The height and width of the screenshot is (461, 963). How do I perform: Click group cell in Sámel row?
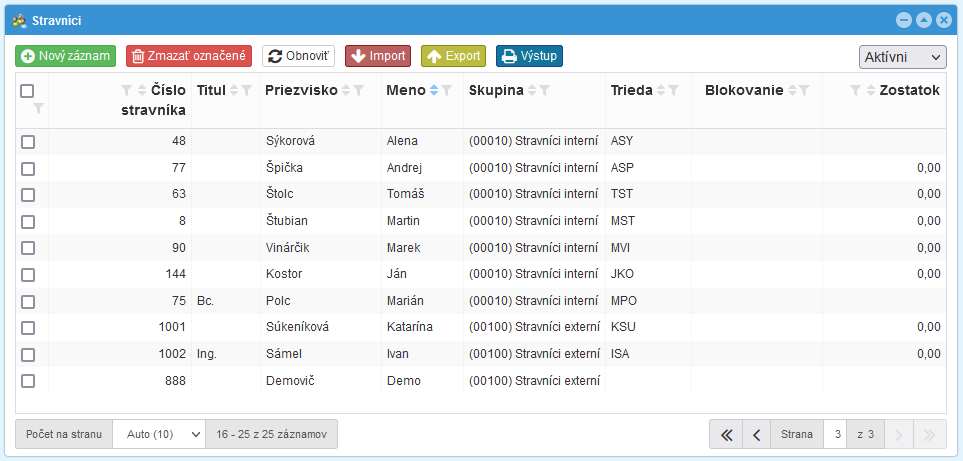(x=534, y=354)
